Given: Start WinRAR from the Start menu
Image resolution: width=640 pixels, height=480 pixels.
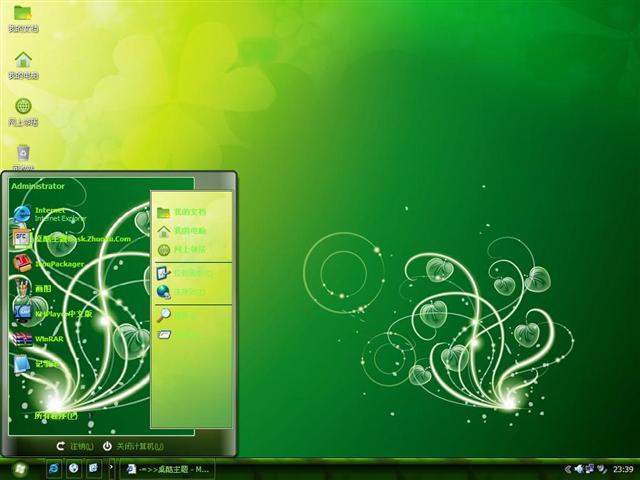Looking at the screenshot, I should pyautogui.click(x=38, y=339).
